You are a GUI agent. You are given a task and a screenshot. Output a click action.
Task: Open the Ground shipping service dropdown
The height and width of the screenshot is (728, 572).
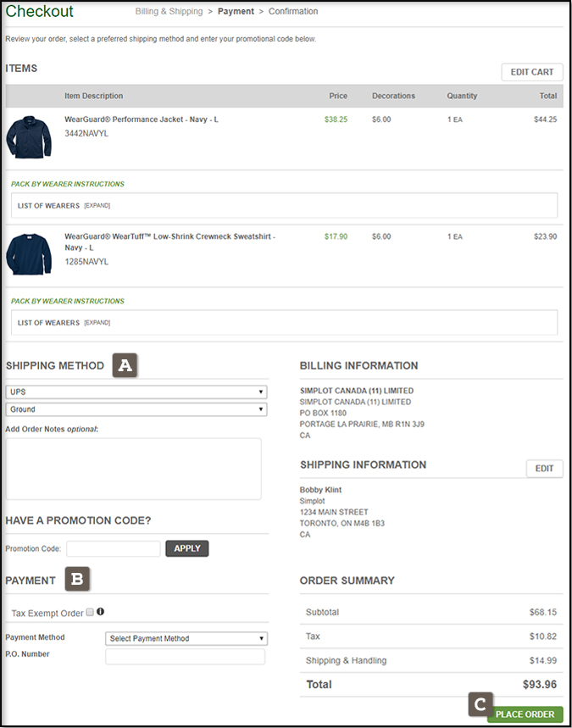pyautogui.click(x=136, y=409)
